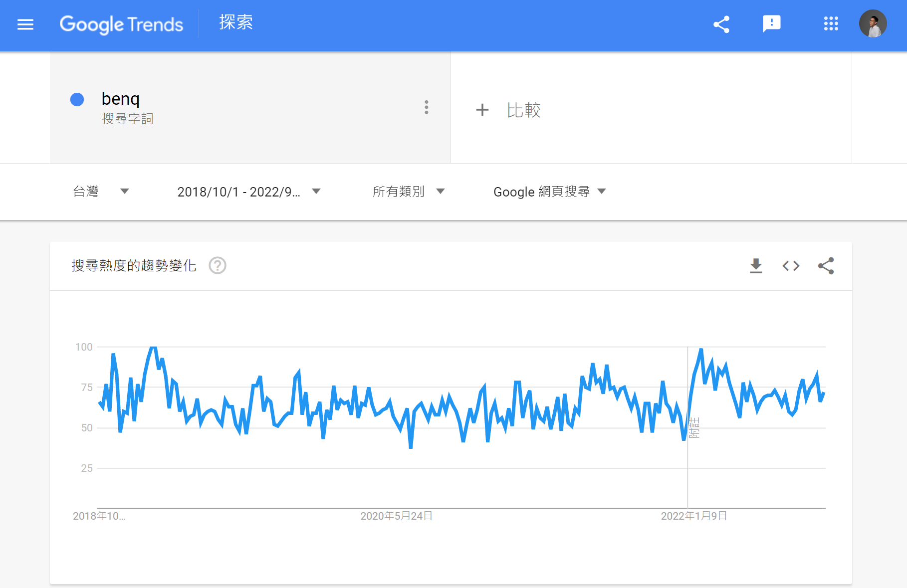The width and height of the screenshot is (907, 588).
Task: Share the interest over time chart
Action: coord(826,266)
